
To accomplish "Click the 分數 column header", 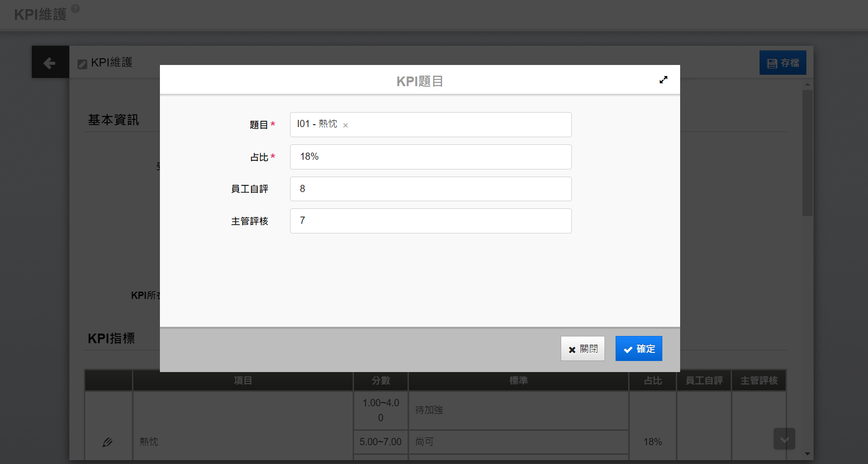I will 381,381.
